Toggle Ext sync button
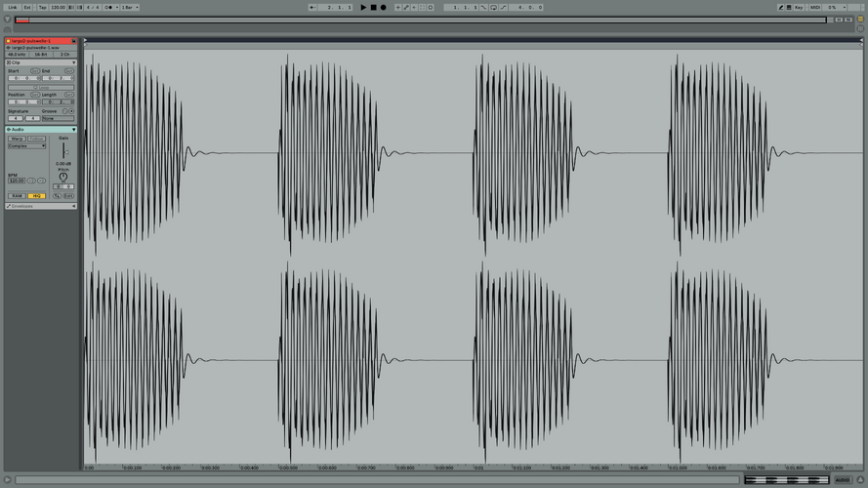This screenshot has height=488, width=868. (27, 7)
